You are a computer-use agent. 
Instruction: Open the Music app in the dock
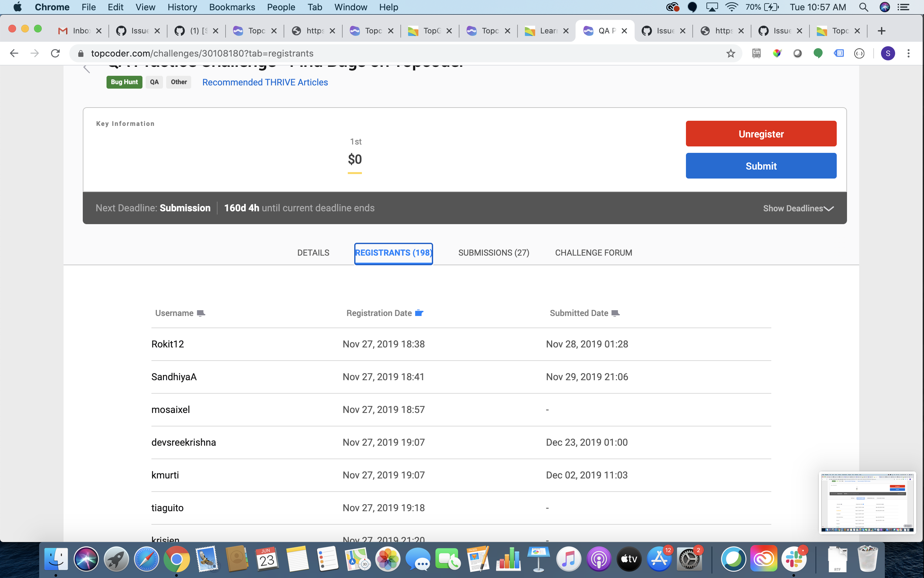pyautogui.click(x=569, y=559)
